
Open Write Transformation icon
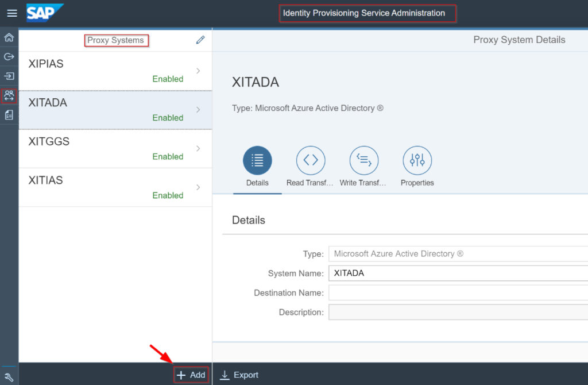[x=363, y=160]
